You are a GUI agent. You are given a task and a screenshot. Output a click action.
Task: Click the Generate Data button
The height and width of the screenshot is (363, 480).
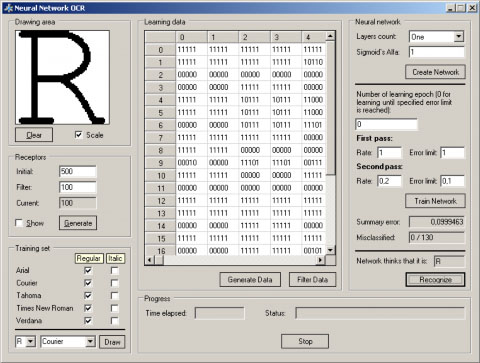tap(250, 280)
